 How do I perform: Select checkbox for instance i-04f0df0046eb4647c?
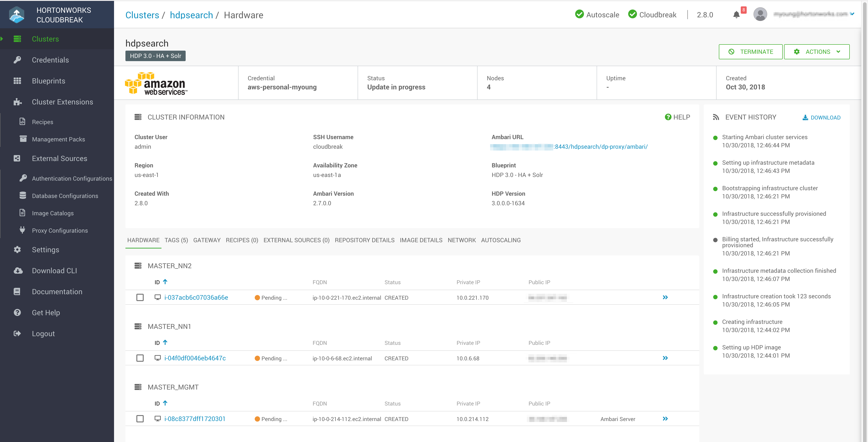(x=140, y=358)
